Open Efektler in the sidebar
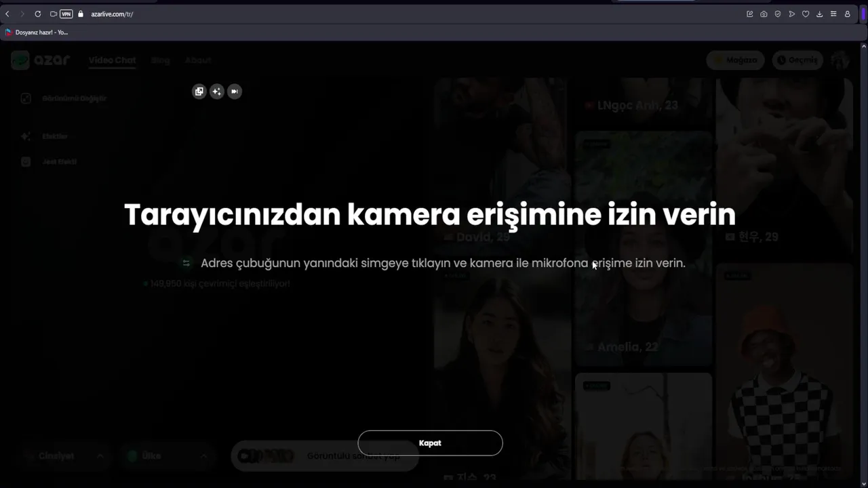868x488 pixels. pos(45,136)
